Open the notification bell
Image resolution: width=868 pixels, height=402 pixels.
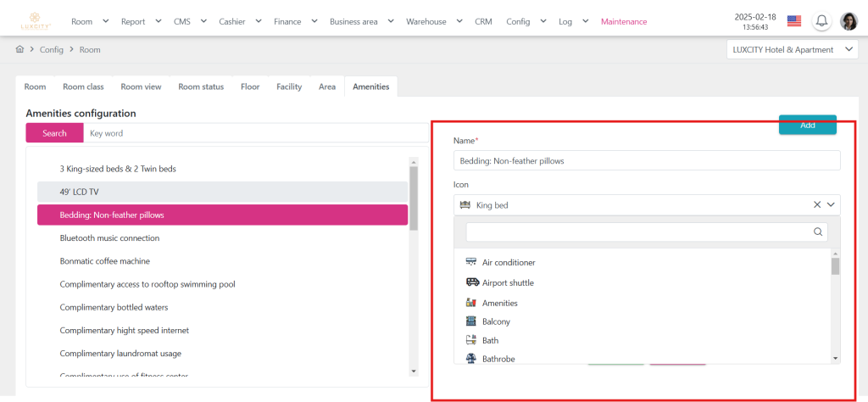tap(821, 21)
